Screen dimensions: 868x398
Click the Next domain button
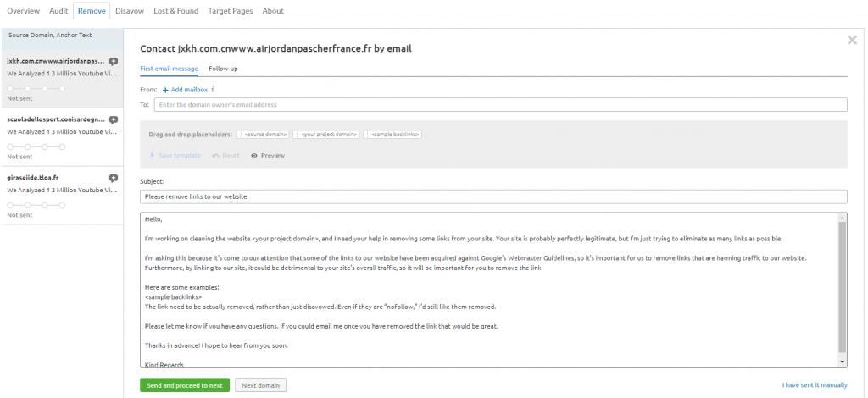click(x=261, y=385)
